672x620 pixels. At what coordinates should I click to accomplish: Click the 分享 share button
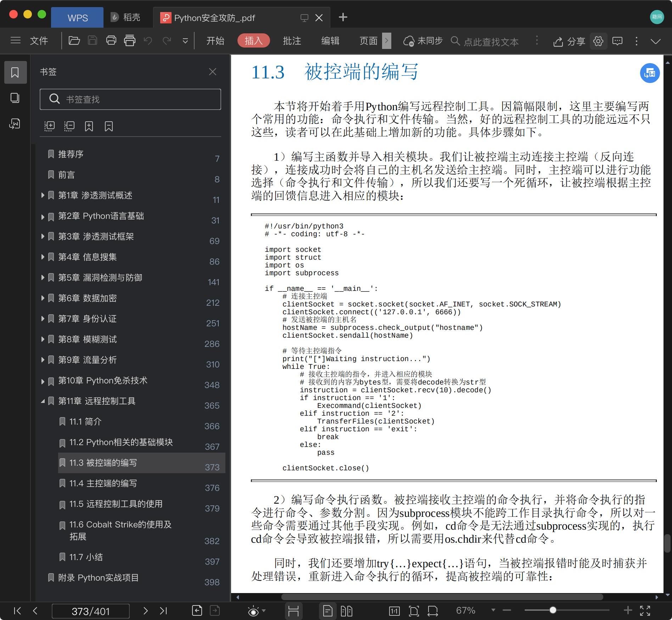569,41
